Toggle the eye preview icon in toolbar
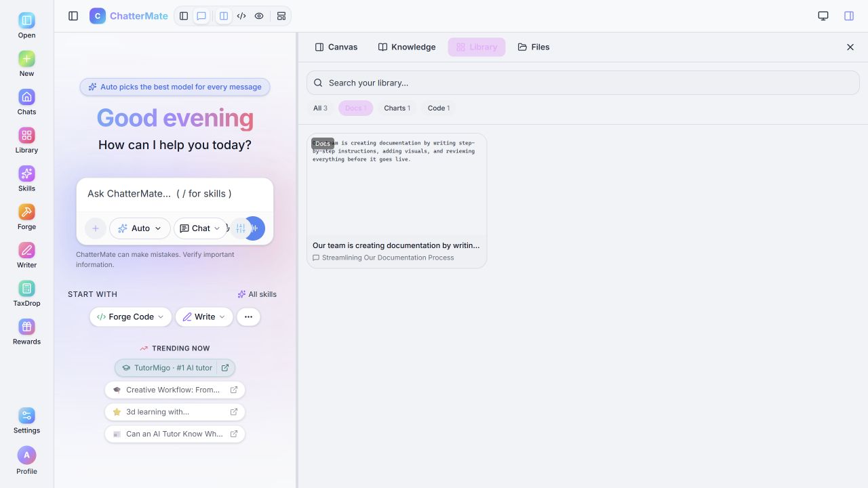Viewport: 868px width, 488px height. pyautogui.click(x=259, y=16)
